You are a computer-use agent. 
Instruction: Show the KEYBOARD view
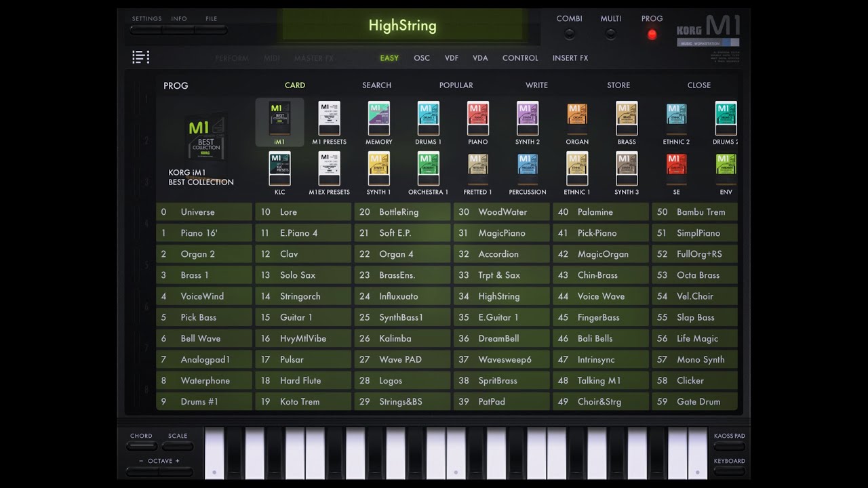729,471
